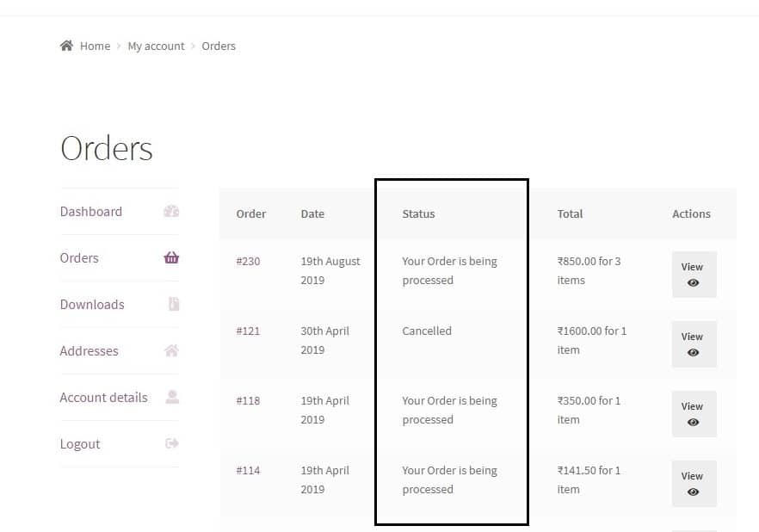Screen dimensions: 759x532
Task: Click Logout in account sidebar
Action: (80, 444)
